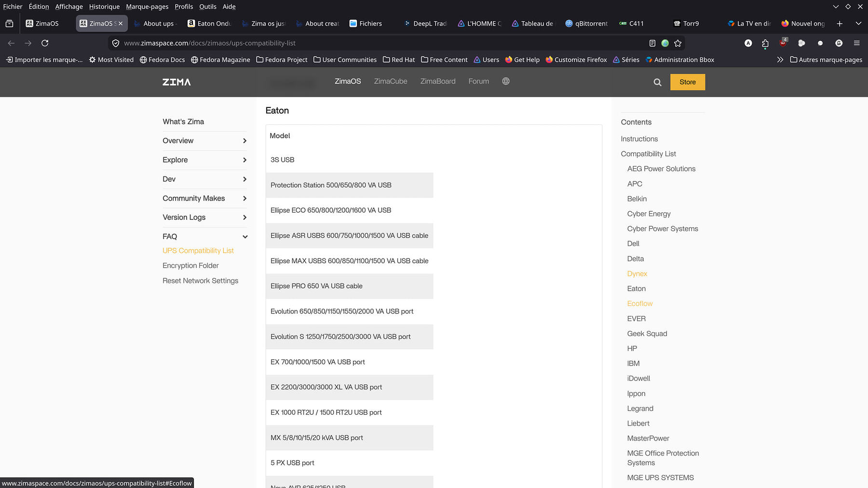Image resolution: width=868 pixels, height=488 pixels.
Task: Jump to MGE UPS SYSTEMS in Contents
Action: coord(661,478)
